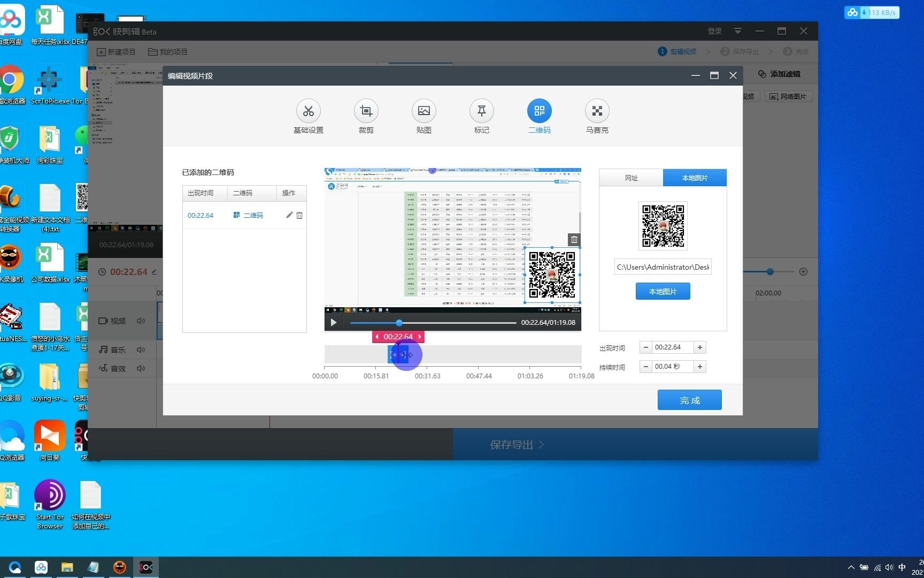Mute the 音效 track
The width and height of the screenshot is (924, 578).
point(141,368)
